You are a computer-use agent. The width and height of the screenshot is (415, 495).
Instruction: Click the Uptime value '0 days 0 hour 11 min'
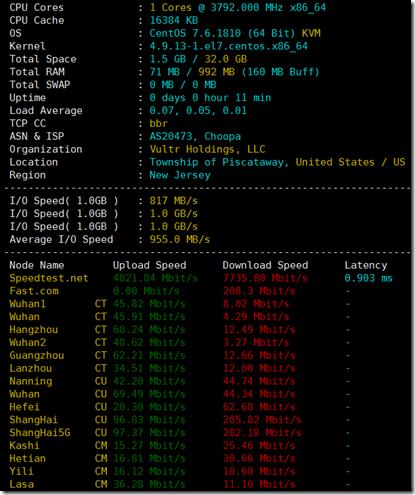[x=210, y=98]
